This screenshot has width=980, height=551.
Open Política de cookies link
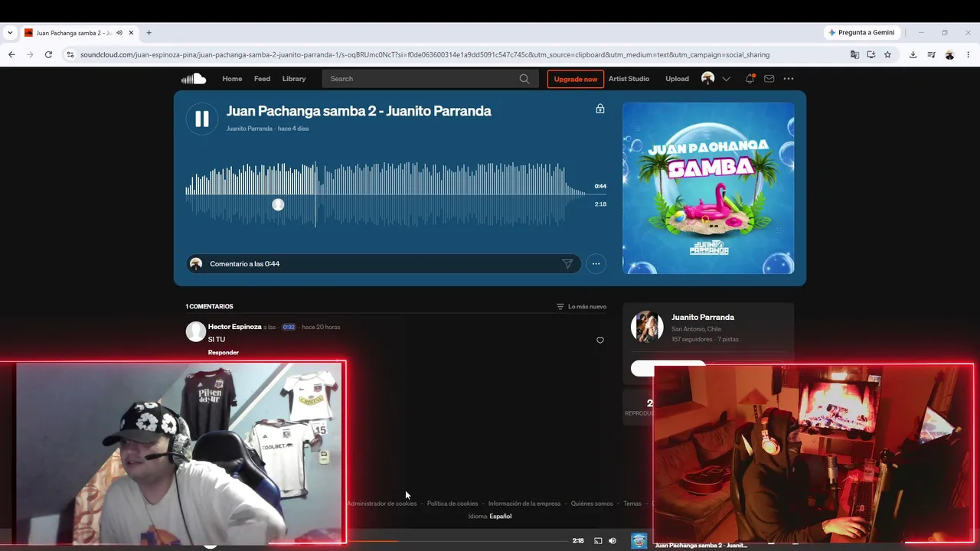pyautogui.click(x=452, y=504)
